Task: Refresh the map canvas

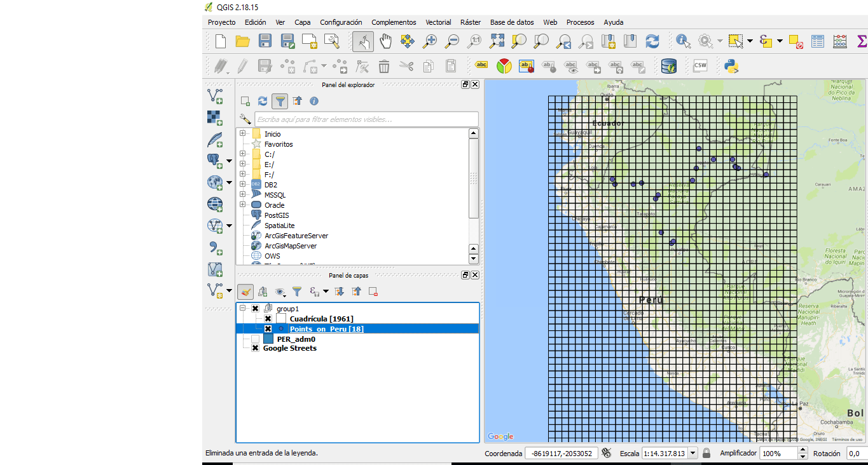Action: coord(653,41)
